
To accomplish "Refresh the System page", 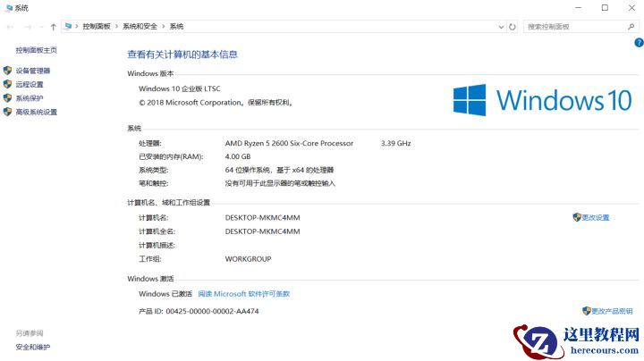I will (x=513, y=27).
